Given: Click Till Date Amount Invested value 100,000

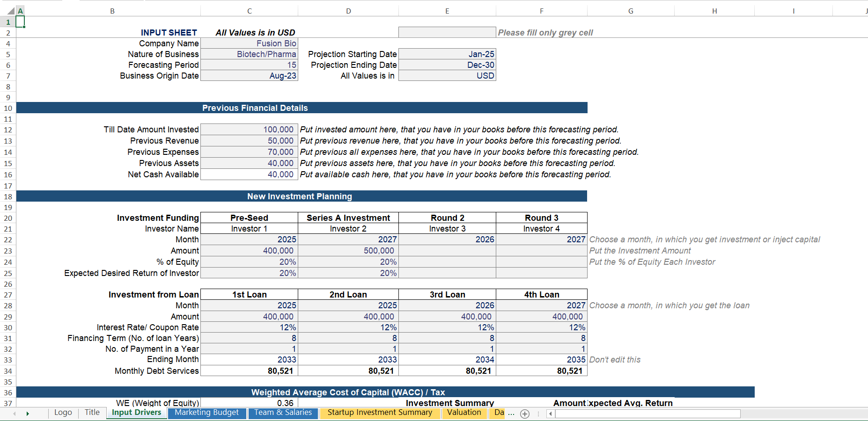Looking at the screenshot, I should 250,130.
